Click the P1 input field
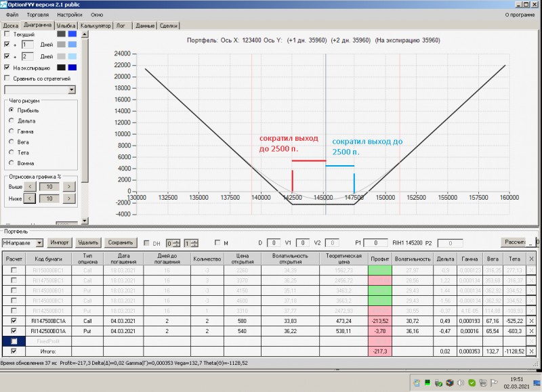Screen dimensions: 542x392 [375, 243]
